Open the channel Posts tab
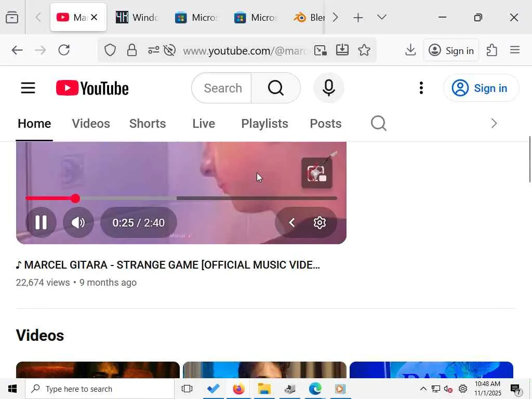This screenshot has height=399, width=532. pyautogui.click(x=326, y=124)
